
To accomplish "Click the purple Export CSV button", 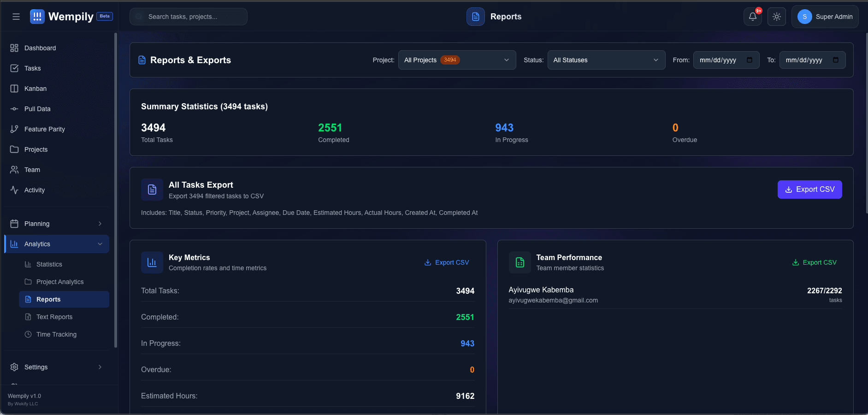I will click(x=809, y=190).
